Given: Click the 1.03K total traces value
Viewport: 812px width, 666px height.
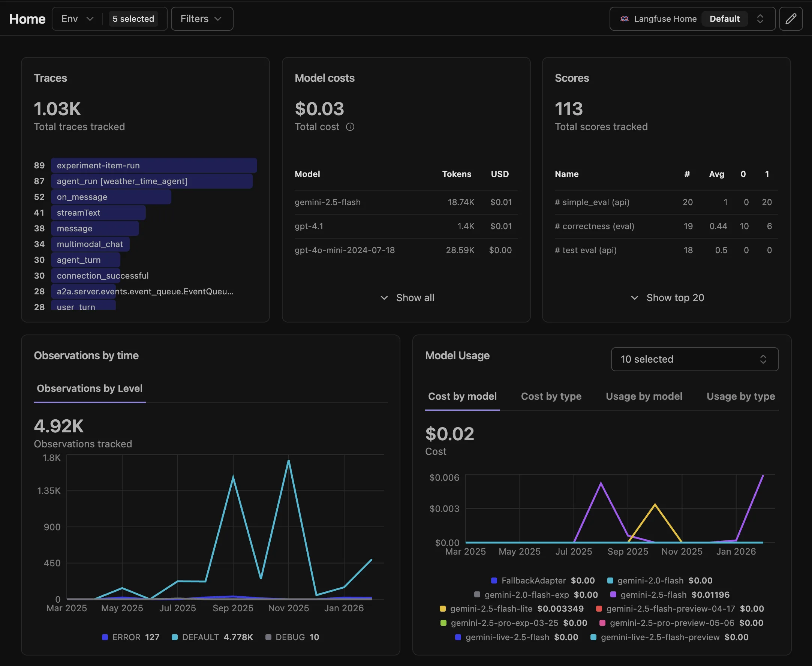Looking at the screenshot, I should point(57,109).
